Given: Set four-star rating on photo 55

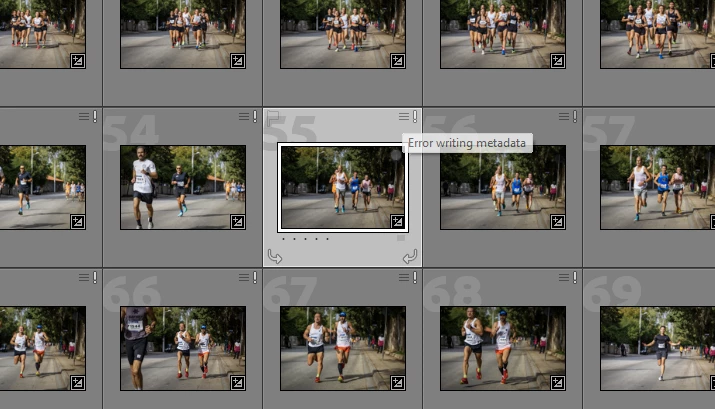Looking at the screenshot, I should pyautogui.click(x=316, y=238).
